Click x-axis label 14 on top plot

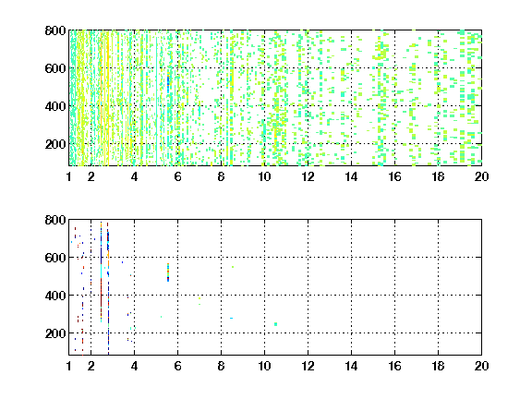351,176
